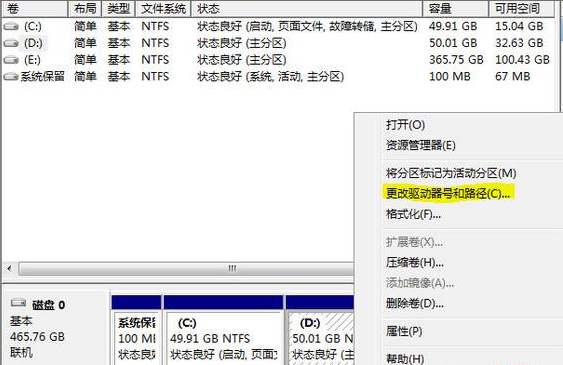The height and width of the screenshot is (365, 563).
Task: Sort by the 文件系统 column header
Action: 163,9
